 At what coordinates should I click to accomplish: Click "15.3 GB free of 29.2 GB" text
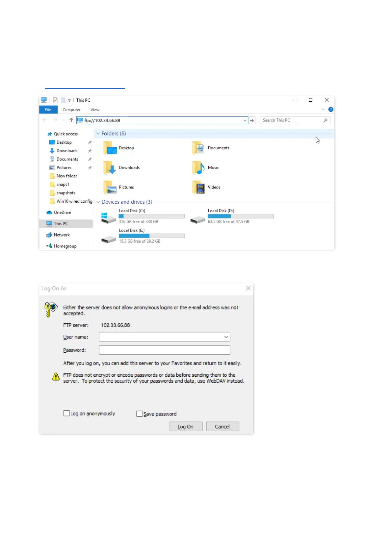140,241
